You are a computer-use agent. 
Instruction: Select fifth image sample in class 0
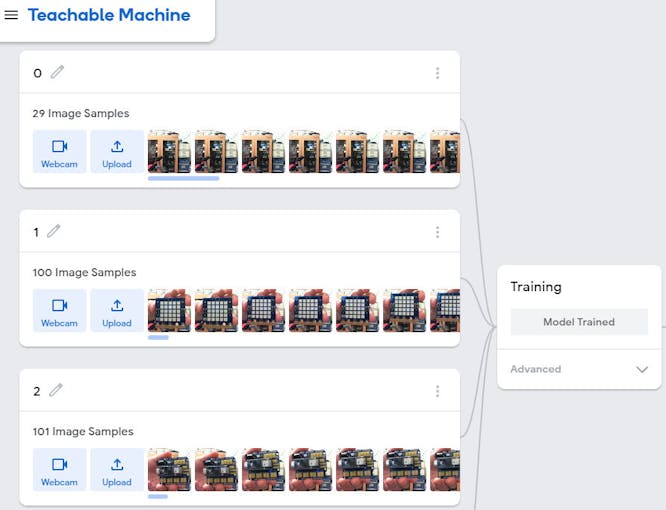pos(357,152)
